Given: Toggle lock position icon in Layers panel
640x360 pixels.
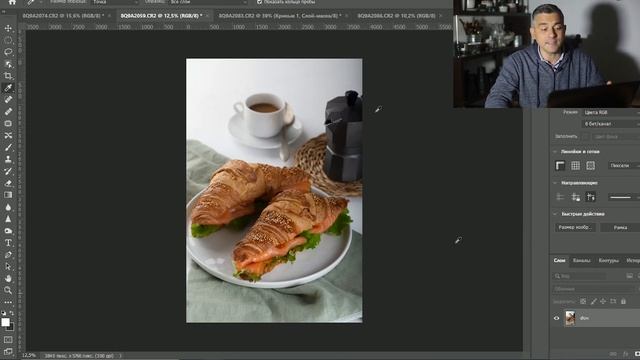Looking at the screenshot, I should click(x=603, y=302).
